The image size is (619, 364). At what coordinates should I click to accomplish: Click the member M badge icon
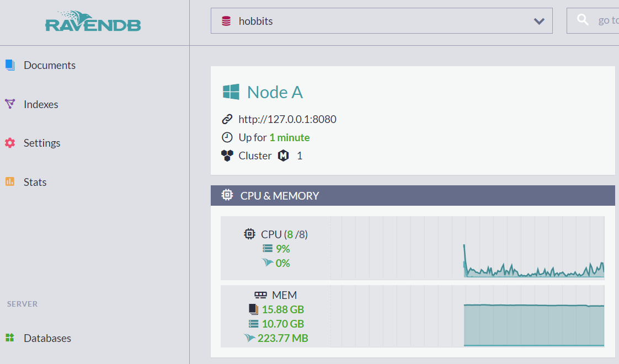tap(284, 156)
